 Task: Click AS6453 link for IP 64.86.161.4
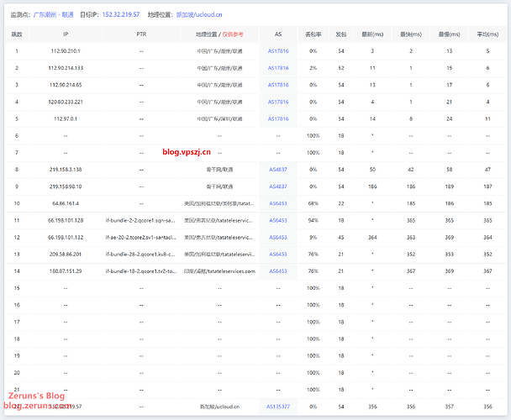pyautogui.click(x=277, y=203)
